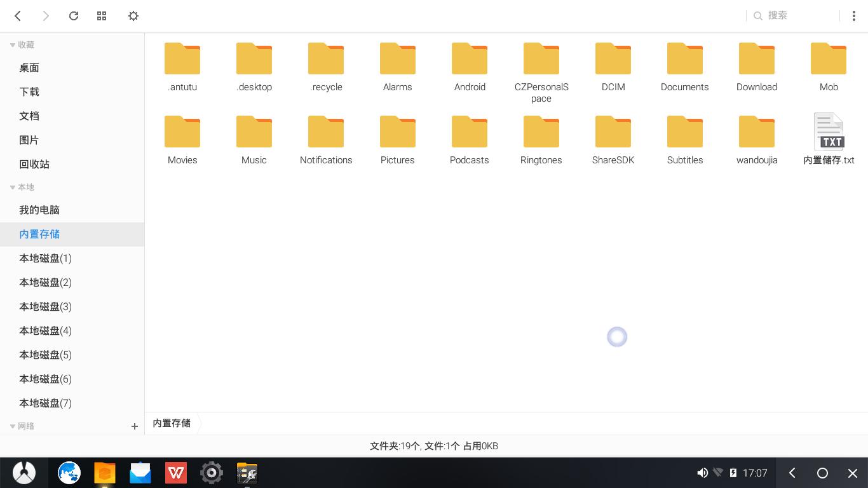
Task: Open the 内置储存.txt text file
Action: (x=829, y=132)
